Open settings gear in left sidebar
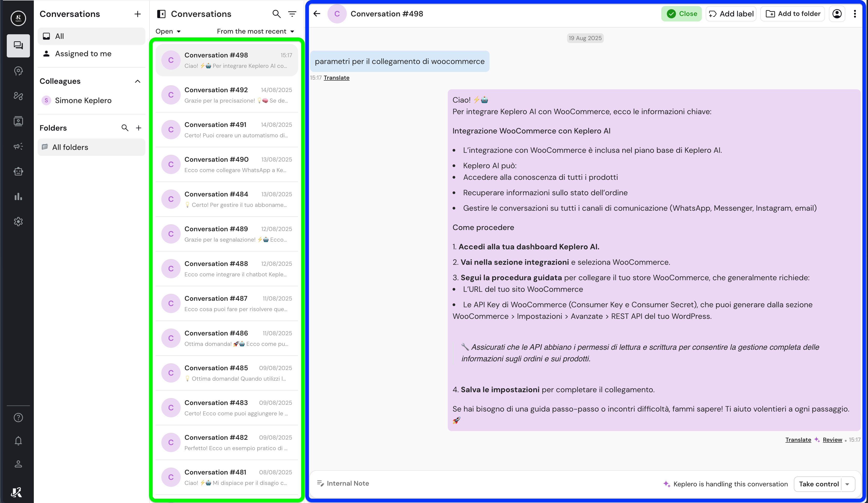868x503 pixels. 18,222
